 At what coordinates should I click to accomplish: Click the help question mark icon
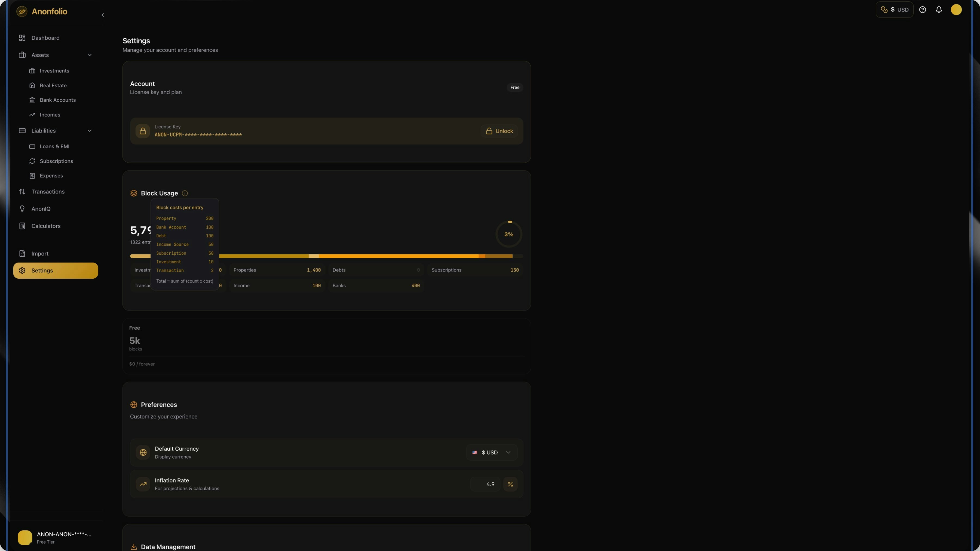pos(923,10)
